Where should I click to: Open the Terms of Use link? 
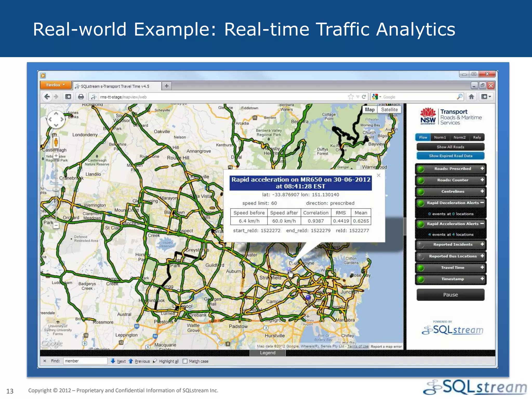point(358,346)
